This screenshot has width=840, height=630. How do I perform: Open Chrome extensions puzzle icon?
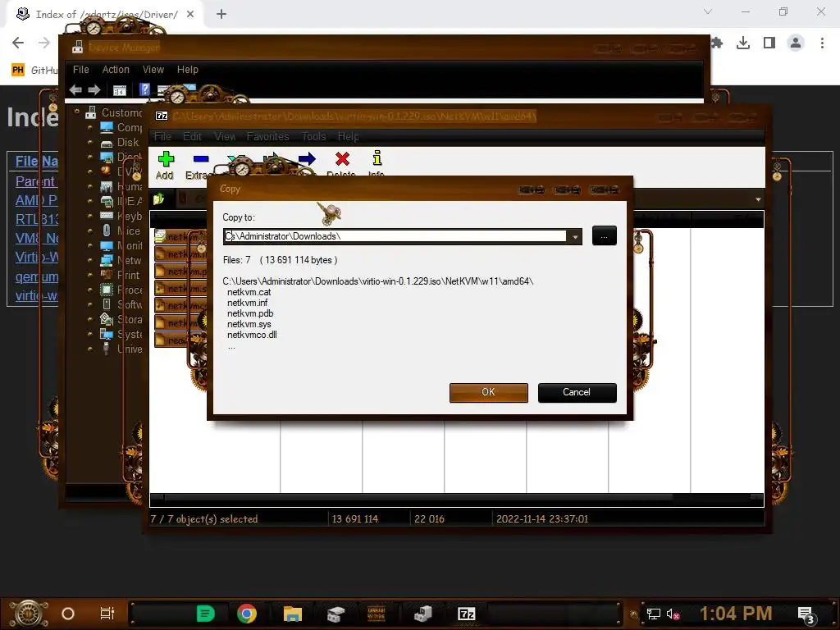(x=717, y=43)
